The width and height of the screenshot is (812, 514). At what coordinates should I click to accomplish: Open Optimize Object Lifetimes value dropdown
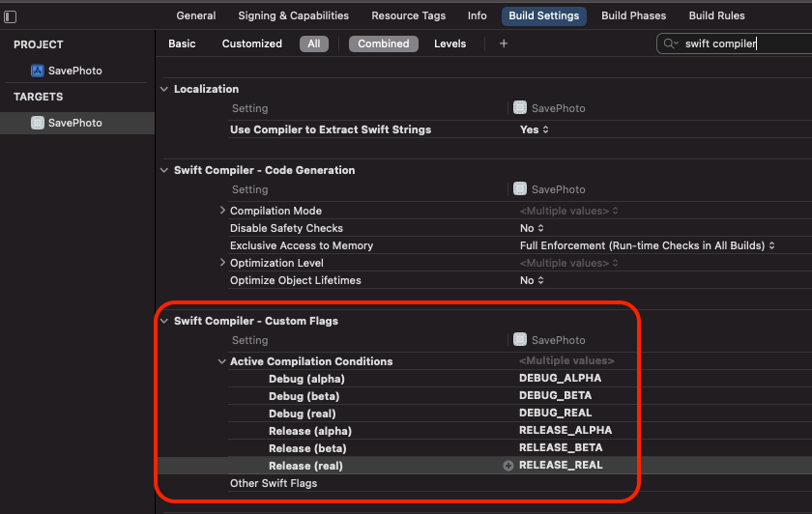coord(532,280)
